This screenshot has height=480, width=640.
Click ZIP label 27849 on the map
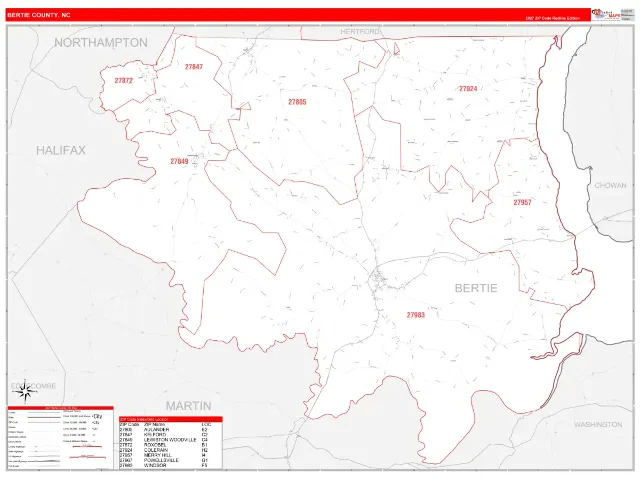pos(179,161)
